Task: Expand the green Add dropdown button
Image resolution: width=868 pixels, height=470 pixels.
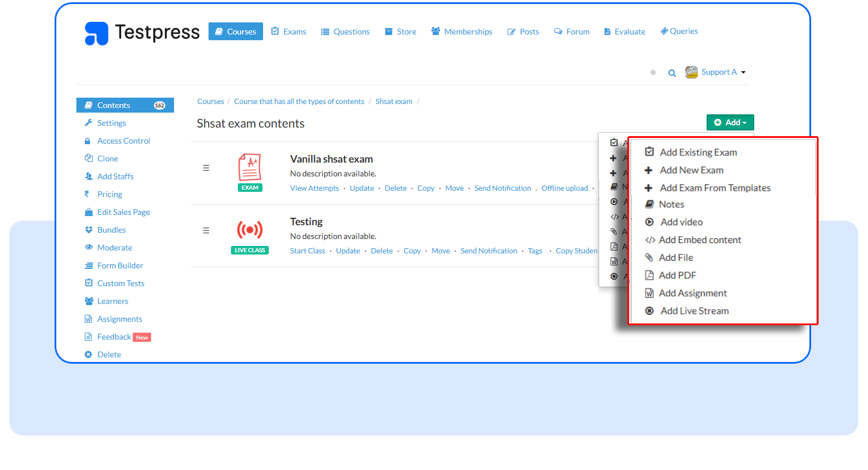Action: point(730,122)
